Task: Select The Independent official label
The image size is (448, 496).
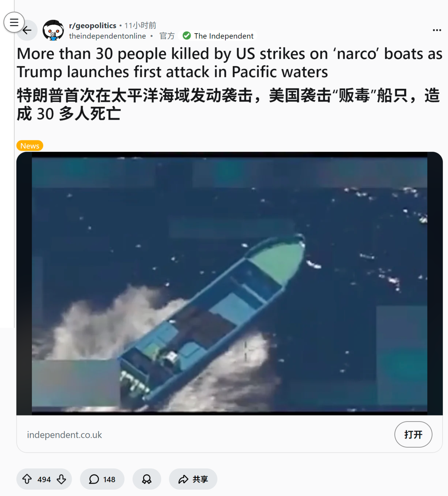Action: tap(224, 36)
